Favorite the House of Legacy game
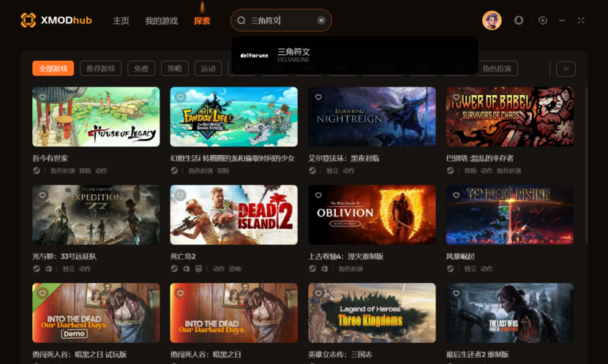Viewport: 608px width, 364px height. click(x=42, y=97)
